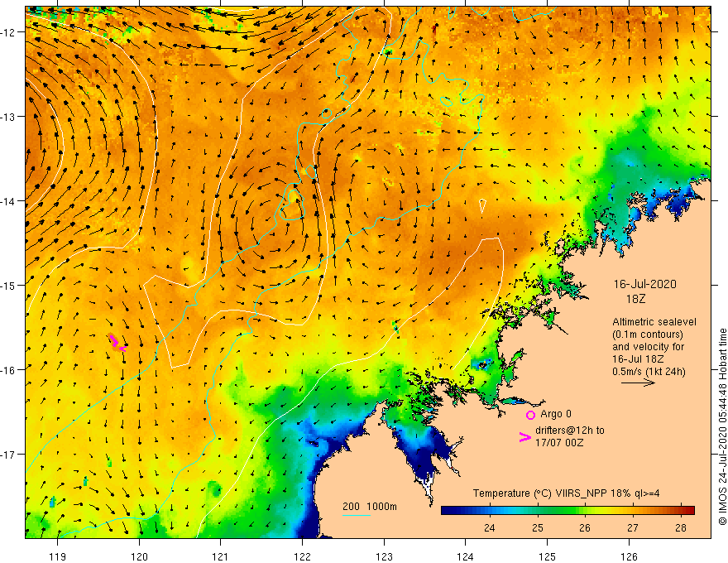Click the latitude label -12

tap(8, 32)
